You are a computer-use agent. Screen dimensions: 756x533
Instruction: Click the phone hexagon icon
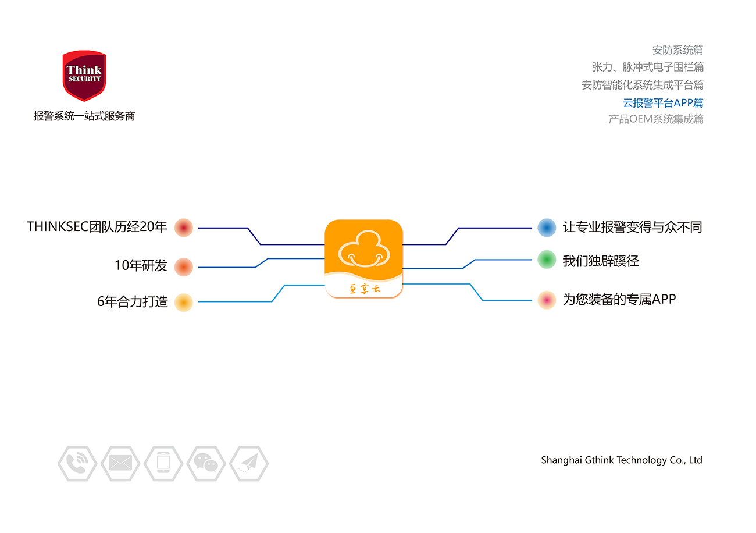coord(77,463)
